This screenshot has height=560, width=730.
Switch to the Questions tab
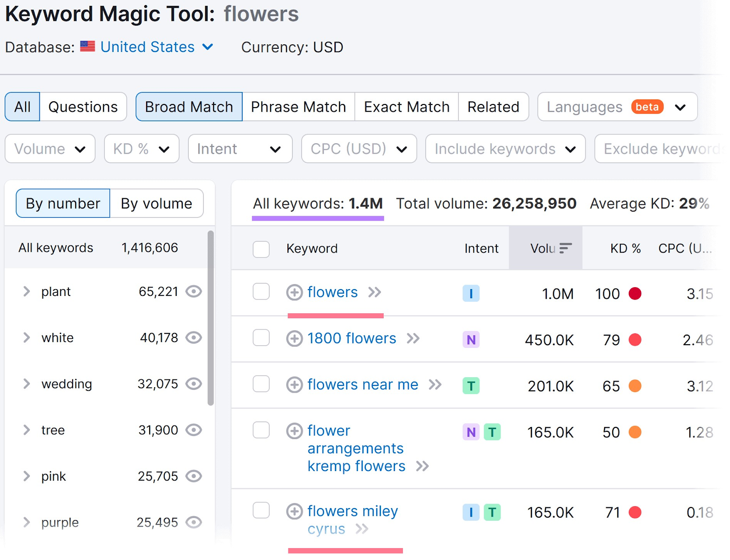pyautogui.click(x=83, y=106)
